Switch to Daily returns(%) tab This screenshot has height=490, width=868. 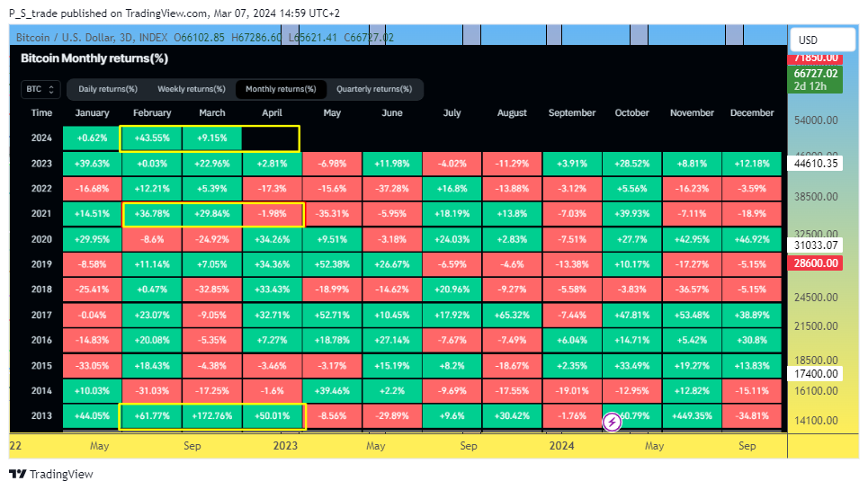coord(108,89)
